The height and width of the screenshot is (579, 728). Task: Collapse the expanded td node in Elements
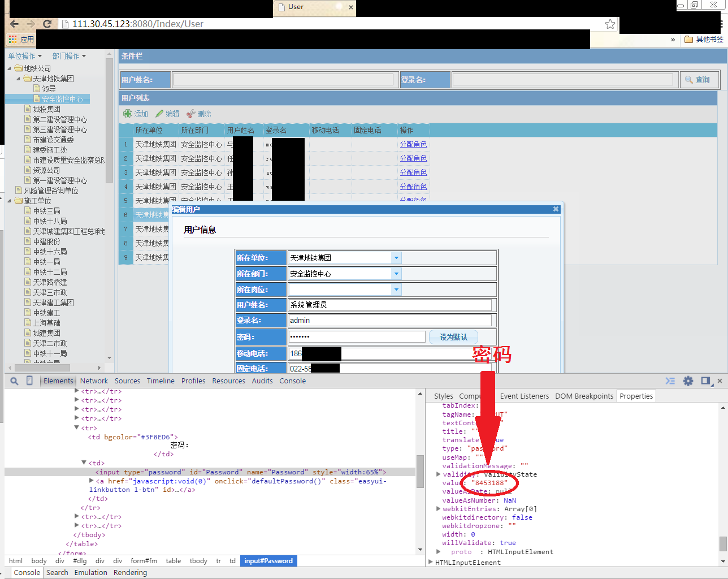(84, 463)
